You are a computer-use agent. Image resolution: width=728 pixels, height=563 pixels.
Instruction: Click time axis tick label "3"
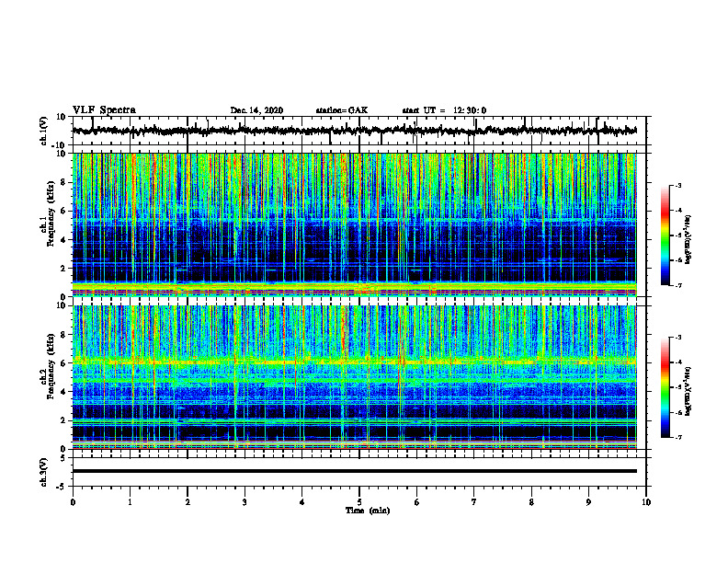point(245,502)
